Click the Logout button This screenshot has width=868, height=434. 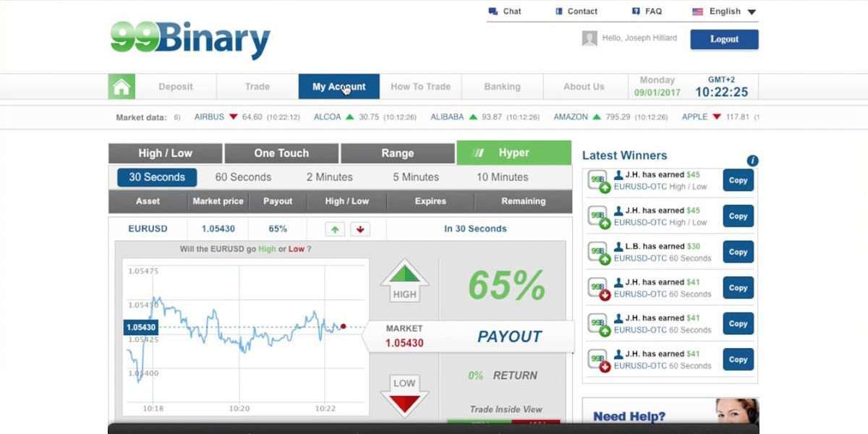click(x=724, y=39)
